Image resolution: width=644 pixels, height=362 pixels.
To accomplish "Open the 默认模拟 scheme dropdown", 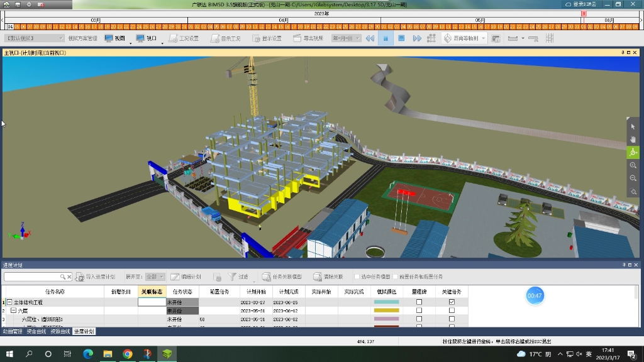I will pos(34,38).
